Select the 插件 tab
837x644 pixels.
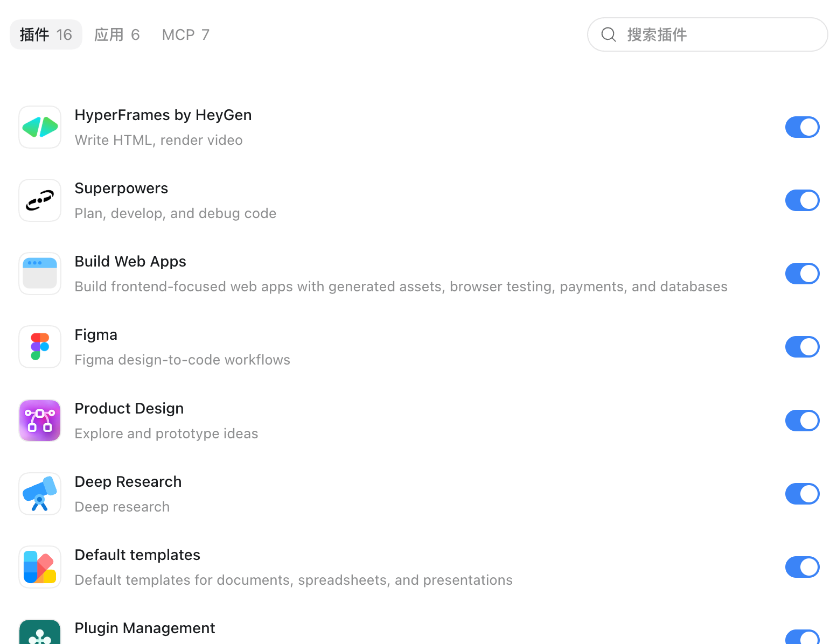tap(46, 34)
